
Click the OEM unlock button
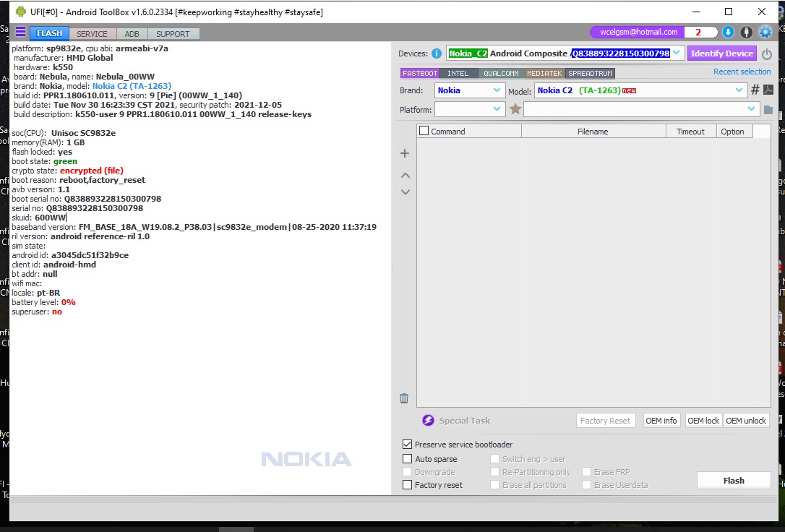tap(746, 421)
